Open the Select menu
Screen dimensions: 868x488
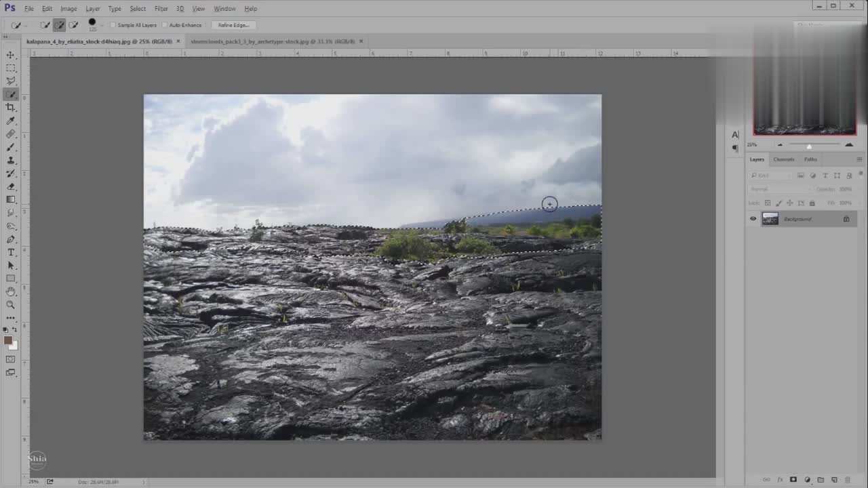[138, 9]
